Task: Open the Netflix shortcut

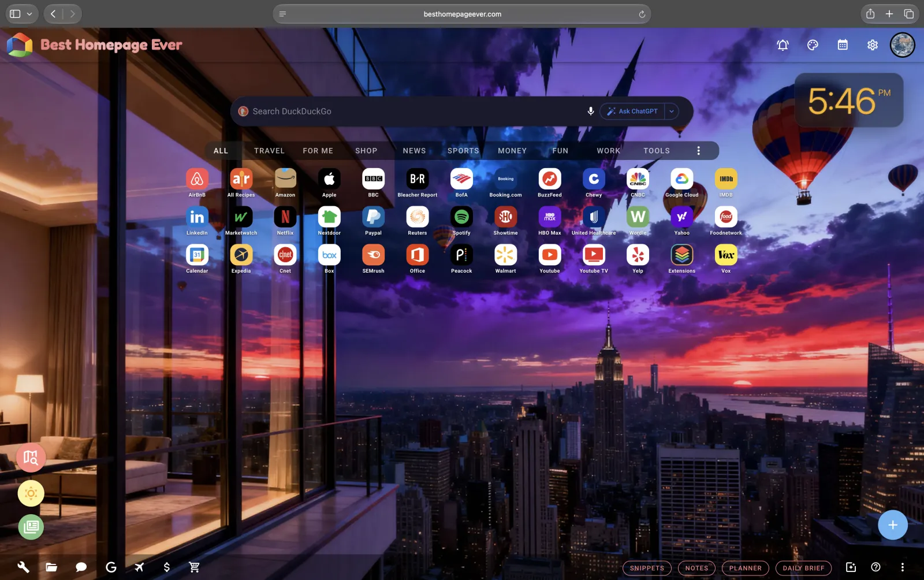Action: (285, 217)
